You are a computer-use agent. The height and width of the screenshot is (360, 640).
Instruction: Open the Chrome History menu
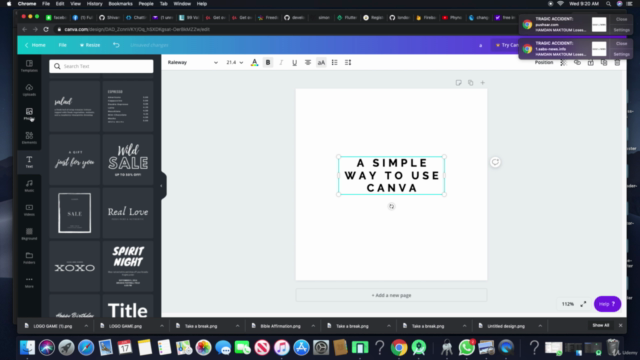coord(94,4)
